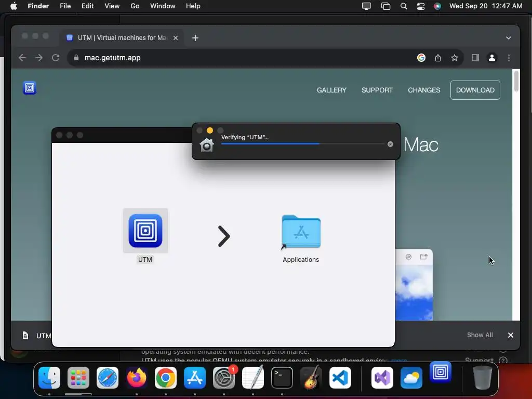
Task: Click the sky screenshot thumbnail on the page
Action: (x=414, y=285)
